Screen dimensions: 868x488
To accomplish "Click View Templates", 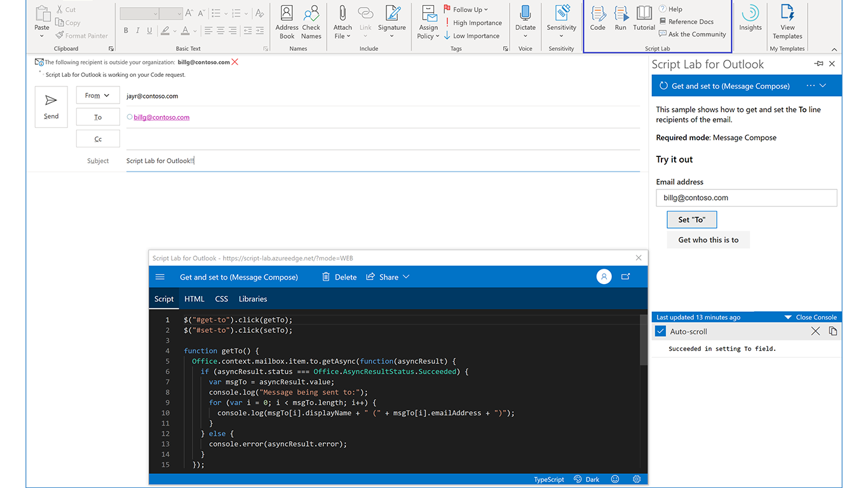I will pyautogui.click(x=787, y=22).
